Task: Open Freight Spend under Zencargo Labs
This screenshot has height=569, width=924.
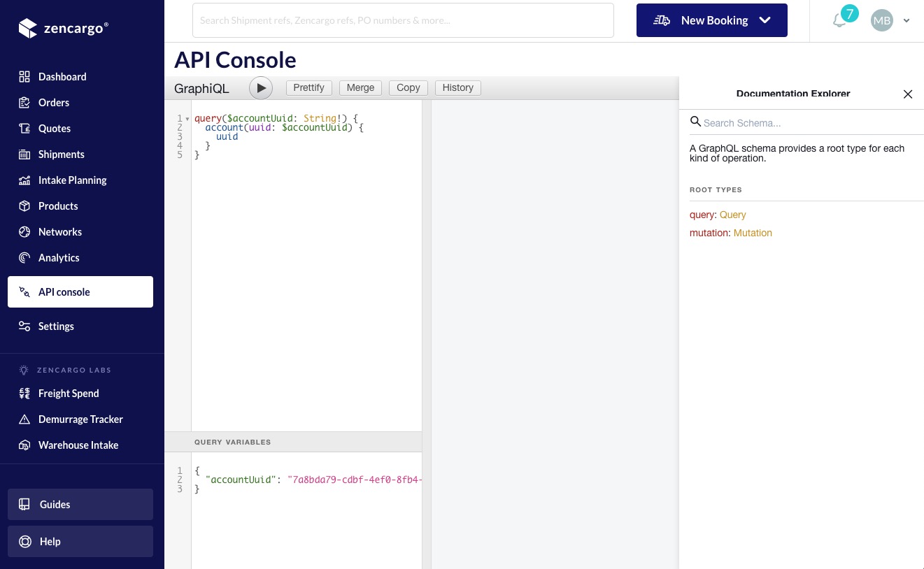Action: (x=68, y=393)
